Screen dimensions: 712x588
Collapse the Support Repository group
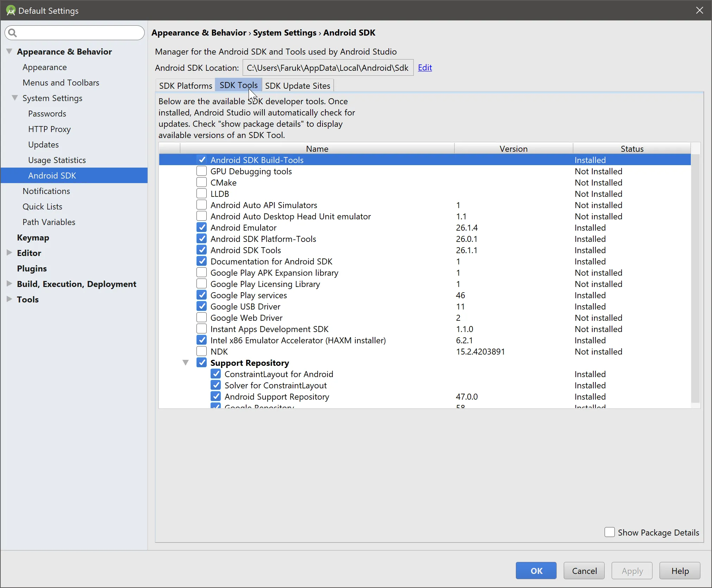pos(186,362)
